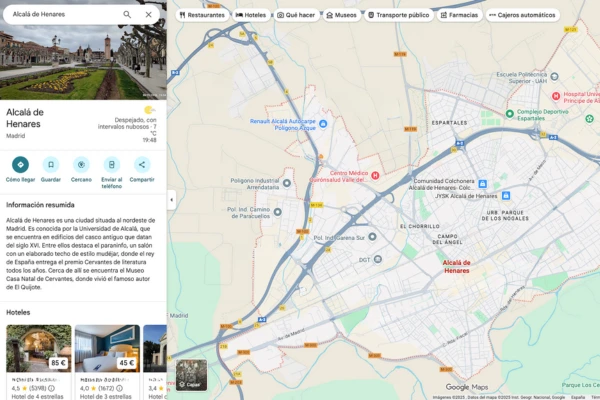Click the Madrid subtitle under the title

[x=16, y=136]
